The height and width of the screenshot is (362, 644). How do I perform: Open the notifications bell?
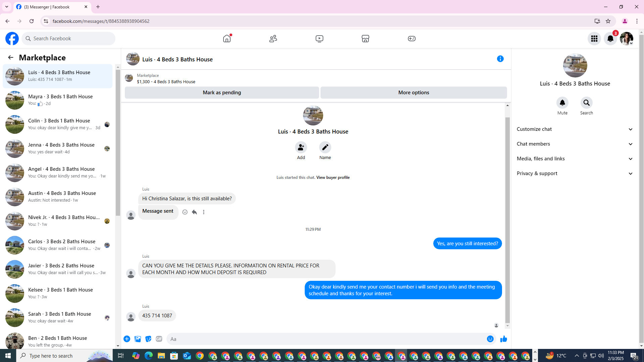pyautogui.click(x=610, y=39)
